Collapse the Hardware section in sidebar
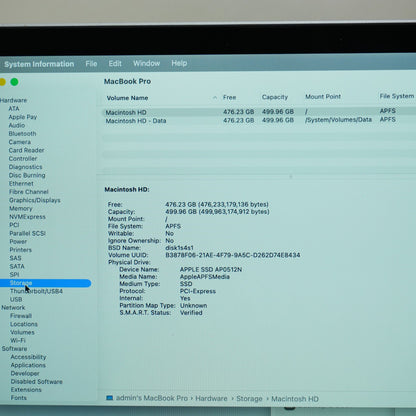 (13, 100)
